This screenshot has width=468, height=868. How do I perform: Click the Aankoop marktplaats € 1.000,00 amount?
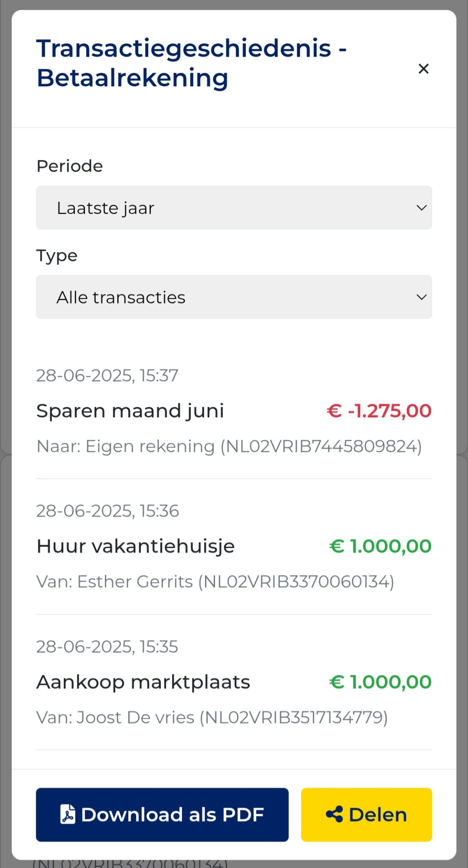pos(380,682)
